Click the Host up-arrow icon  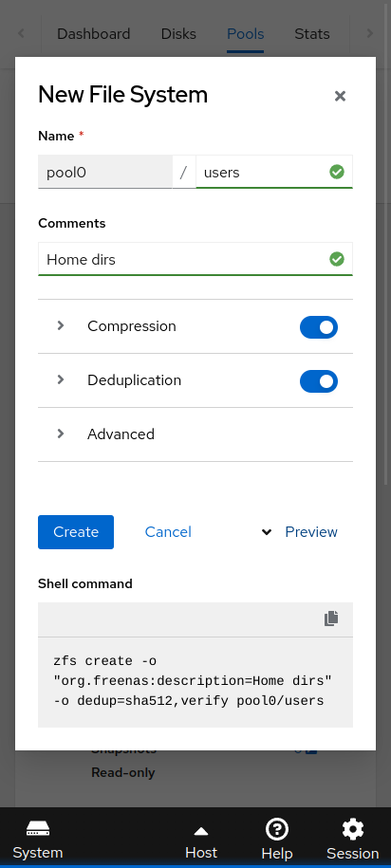pos(201,831)
